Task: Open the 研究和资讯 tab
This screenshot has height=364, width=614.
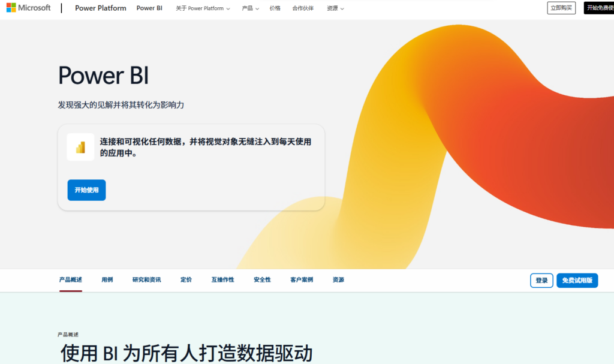Action: coord(146,279)
